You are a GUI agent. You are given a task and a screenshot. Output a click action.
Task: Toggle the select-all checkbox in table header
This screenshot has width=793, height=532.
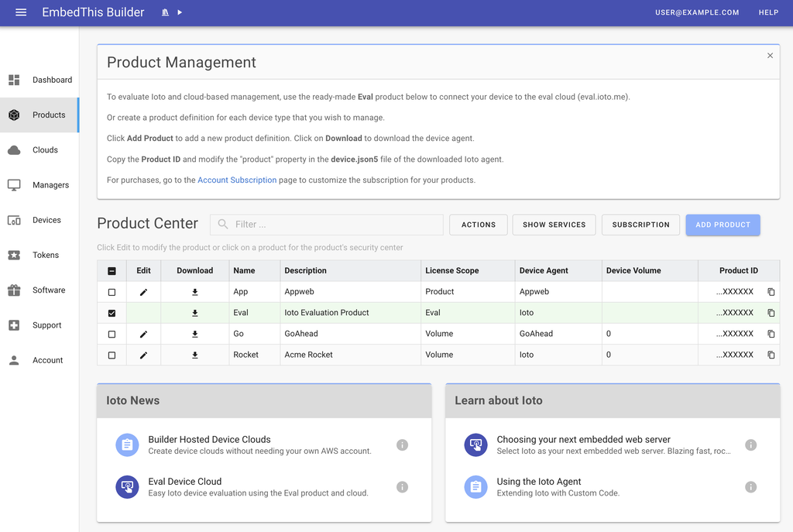click(x=112, y=271)
